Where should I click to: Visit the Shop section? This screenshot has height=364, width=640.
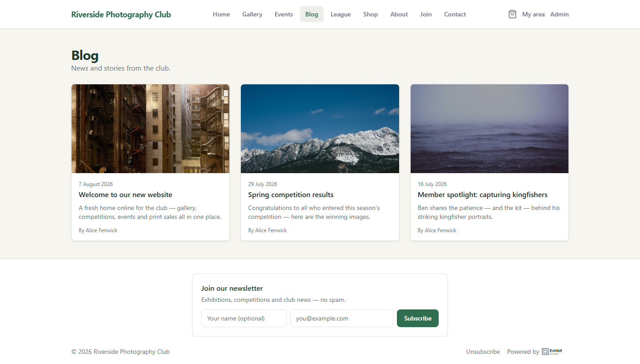[x=371, y=14]
